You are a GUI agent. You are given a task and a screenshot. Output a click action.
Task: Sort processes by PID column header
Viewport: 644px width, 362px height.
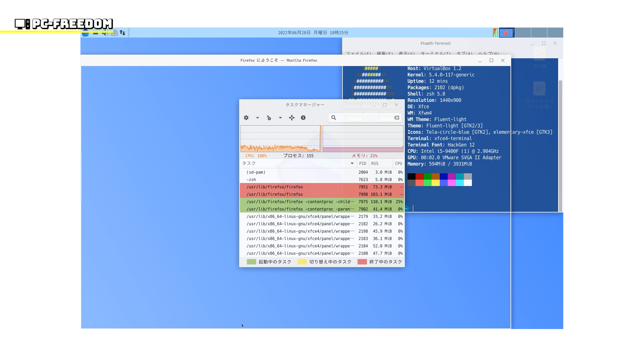(x=363, y=164)
